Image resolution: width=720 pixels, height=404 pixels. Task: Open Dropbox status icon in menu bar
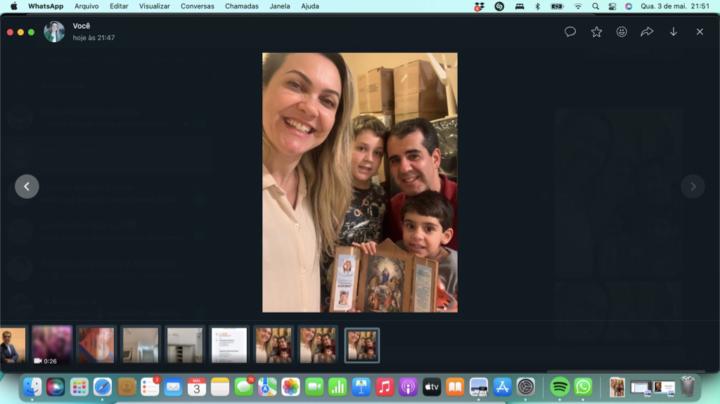point(479,6)
